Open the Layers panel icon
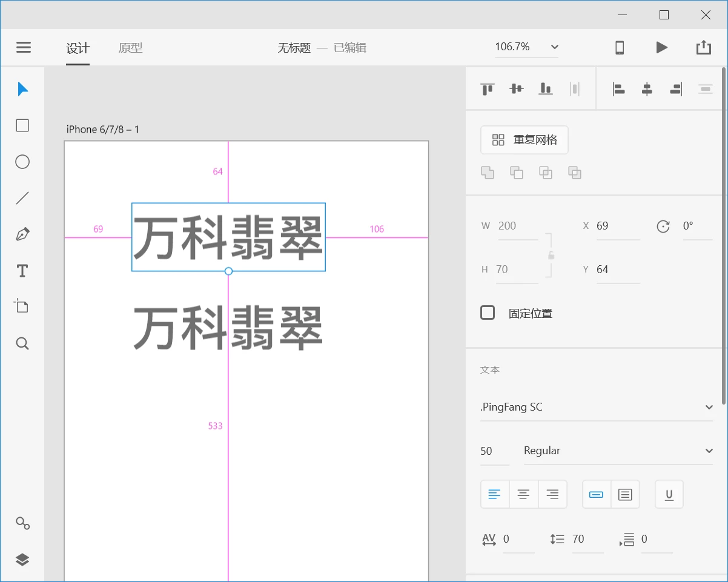The image size is (728, 582). 22,560
